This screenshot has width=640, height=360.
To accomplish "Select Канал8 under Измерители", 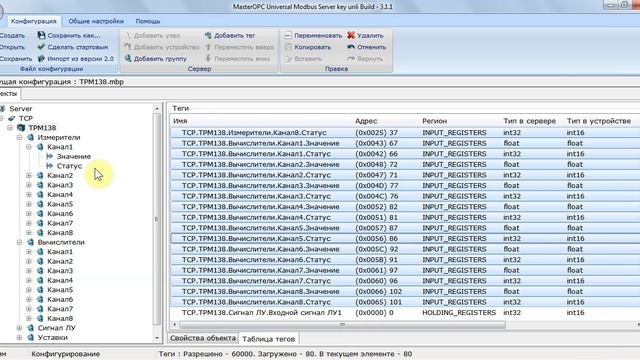I will click(x=60, y=233).
